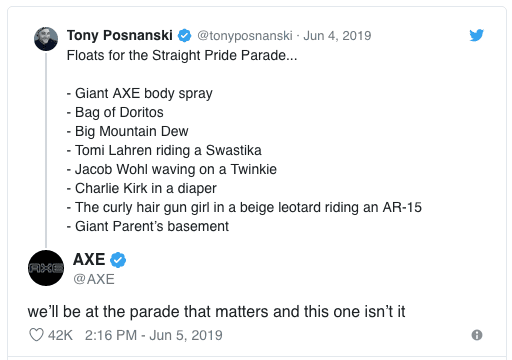Screen dimensions: 512x360
Task: Click Tony Posnanski's verified badge
Action: (184, 35)
